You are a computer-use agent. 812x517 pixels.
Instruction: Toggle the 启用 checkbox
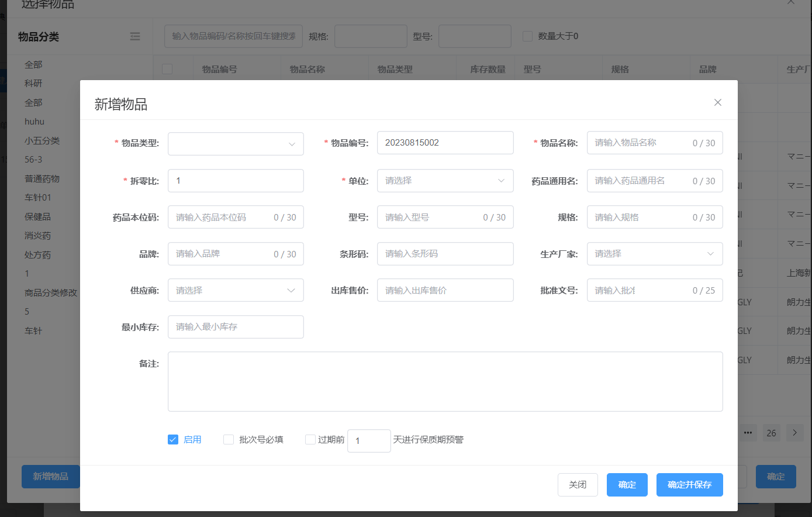pyautogui.click(x=172, y=440)
